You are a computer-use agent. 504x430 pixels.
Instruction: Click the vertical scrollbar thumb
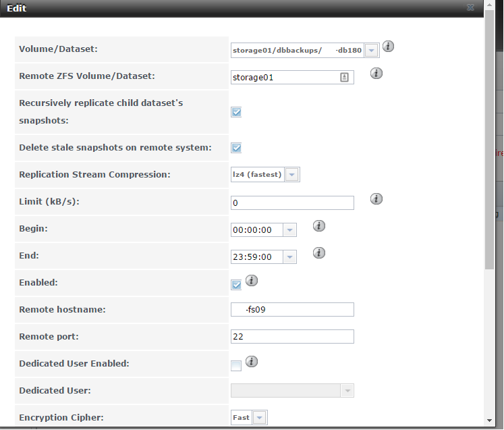pyautogui.click(x=489, y=140)
